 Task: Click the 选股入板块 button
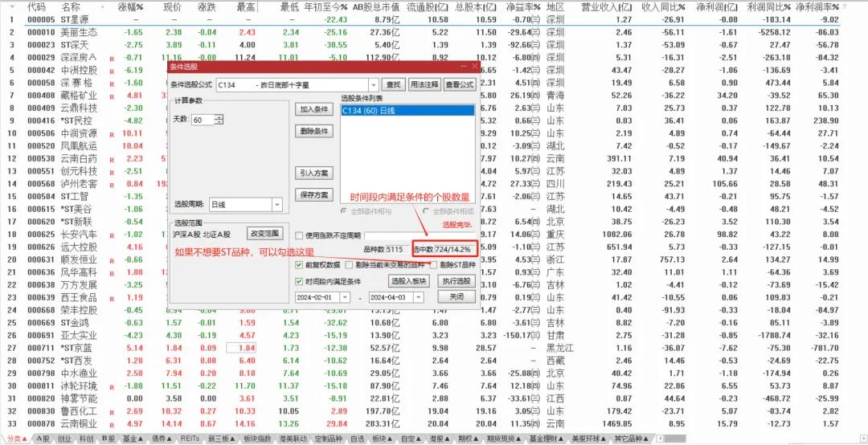pyautogui.click(x=409, y=281)
